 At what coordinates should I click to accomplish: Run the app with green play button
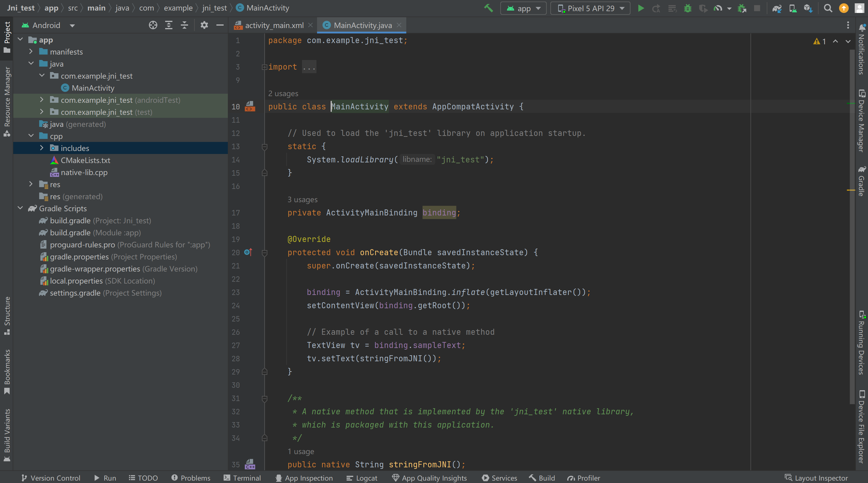pyautogui.click(x=641, y=8)
